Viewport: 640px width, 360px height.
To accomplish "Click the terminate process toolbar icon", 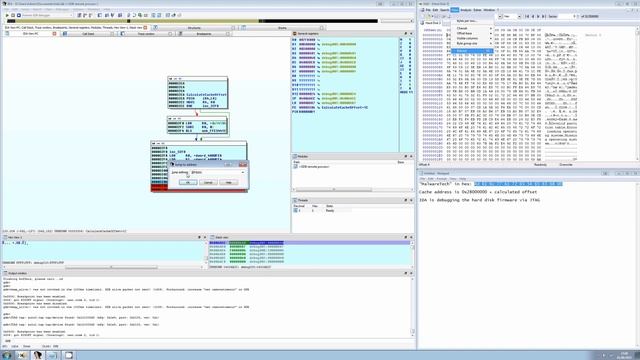I will [18, 15].
